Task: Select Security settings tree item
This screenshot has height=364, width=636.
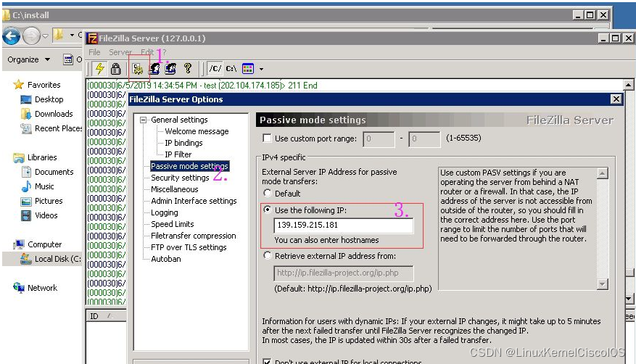Action: coord(180,178)
